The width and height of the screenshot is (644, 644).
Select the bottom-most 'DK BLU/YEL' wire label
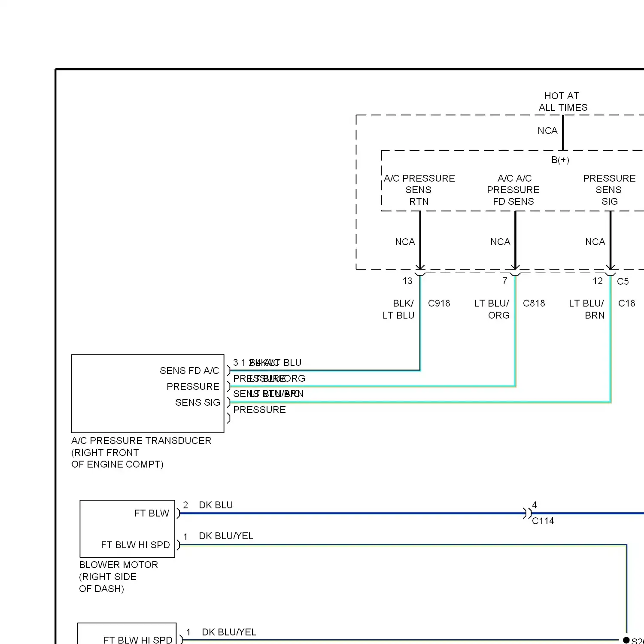229,632
